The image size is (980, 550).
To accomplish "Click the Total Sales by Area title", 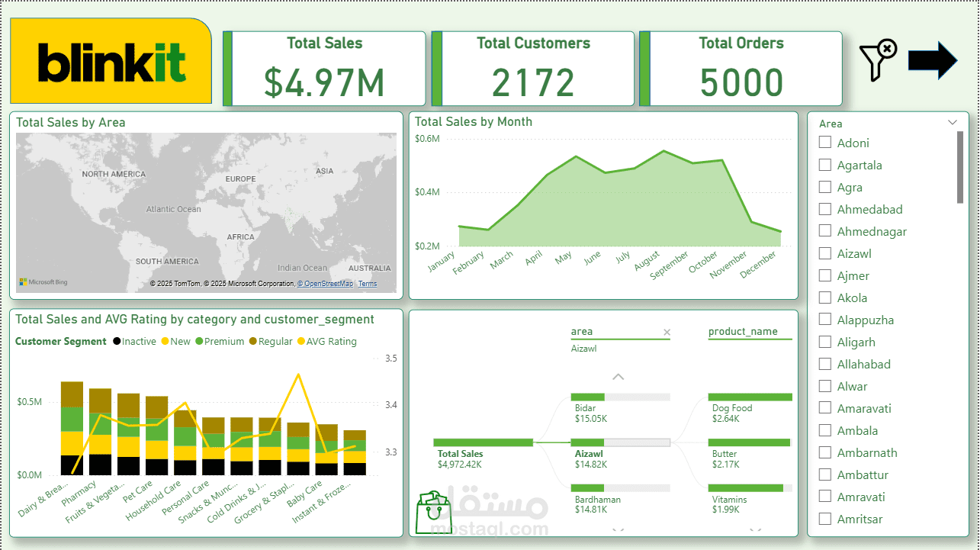I will click(71, 122).
